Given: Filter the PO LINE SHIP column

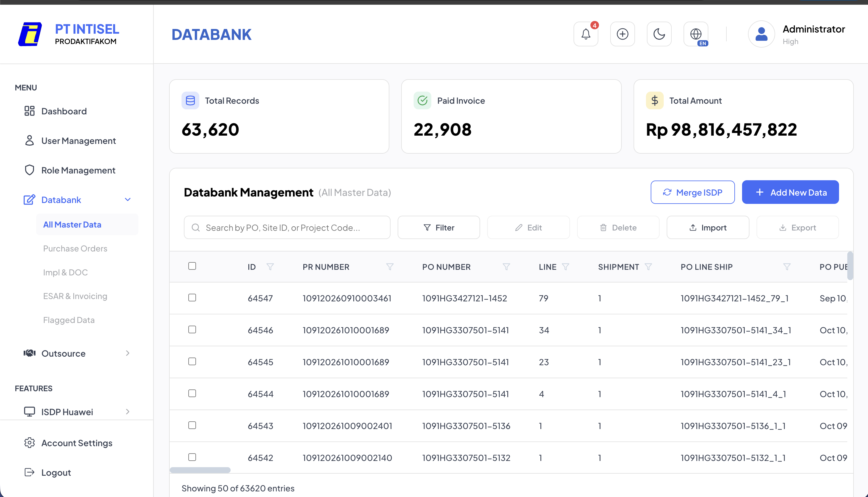Looking at the screenshot, I should click(x=787, y=267).
